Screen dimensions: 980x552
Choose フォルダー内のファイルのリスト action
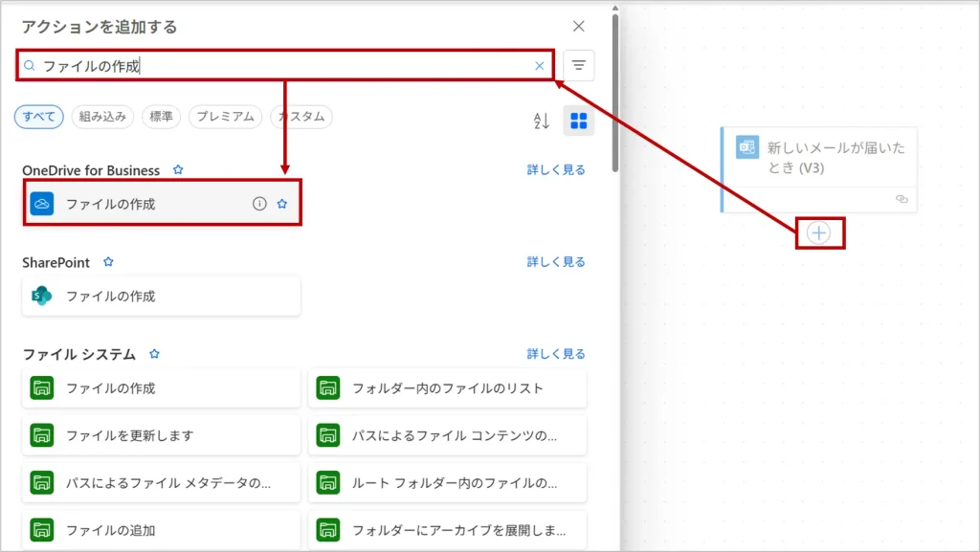447,388
